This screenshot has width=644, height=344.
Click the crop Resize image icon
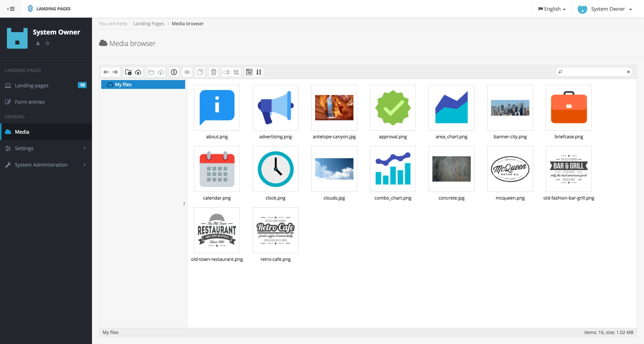(236, 72)
